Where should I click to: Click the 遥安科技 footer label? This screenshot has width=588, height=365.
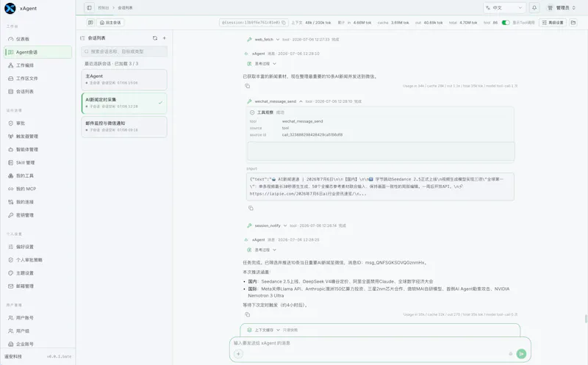point(13,356)
